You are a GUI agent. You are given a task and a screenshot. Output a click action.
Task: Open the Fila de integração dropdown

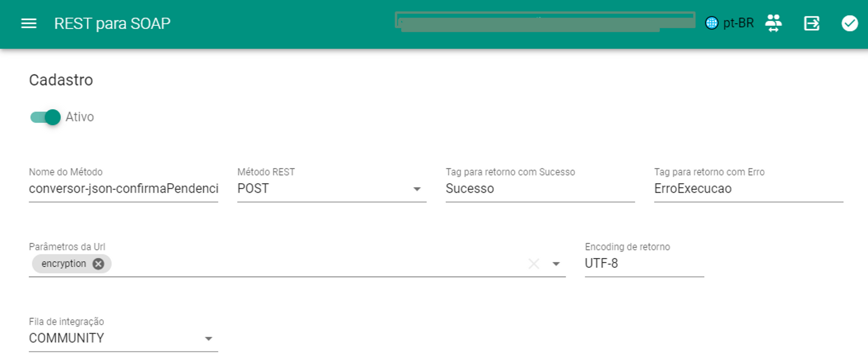208,339
